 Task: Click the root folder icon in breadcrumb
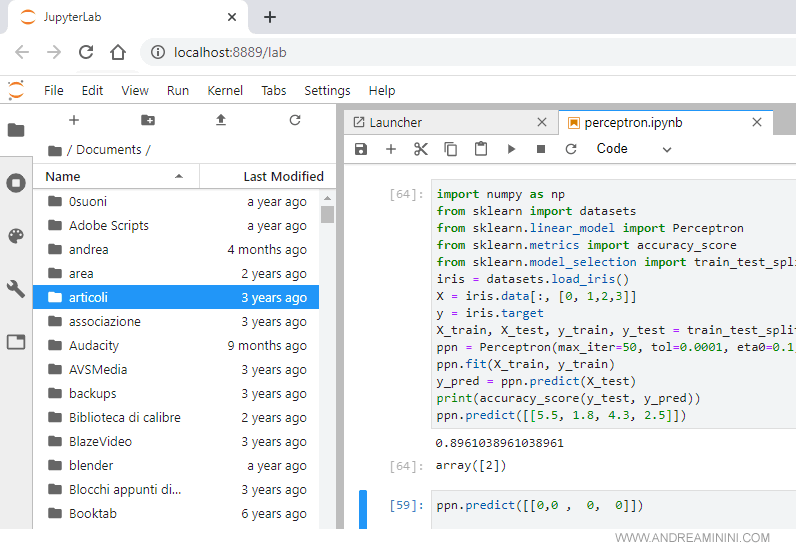pyautogui.click(x=54, y=150)
